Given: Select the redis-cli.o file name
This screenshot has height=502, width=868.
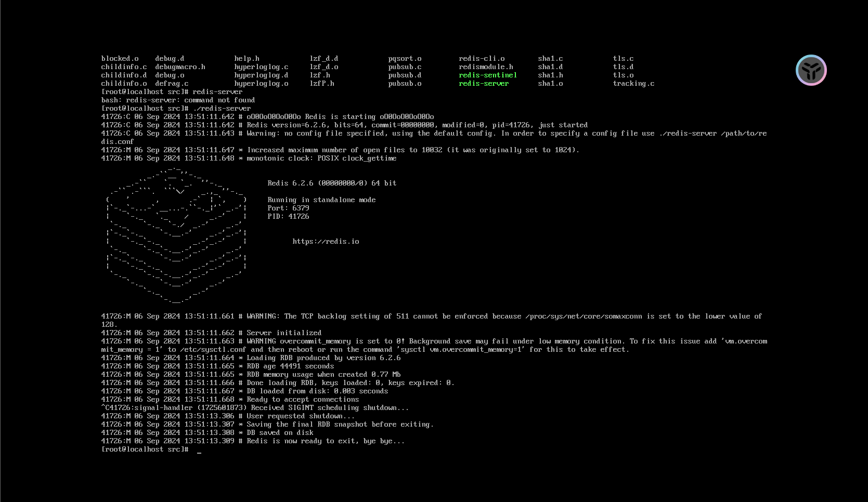Looking at the screenshot, I should tap(482, 58).
